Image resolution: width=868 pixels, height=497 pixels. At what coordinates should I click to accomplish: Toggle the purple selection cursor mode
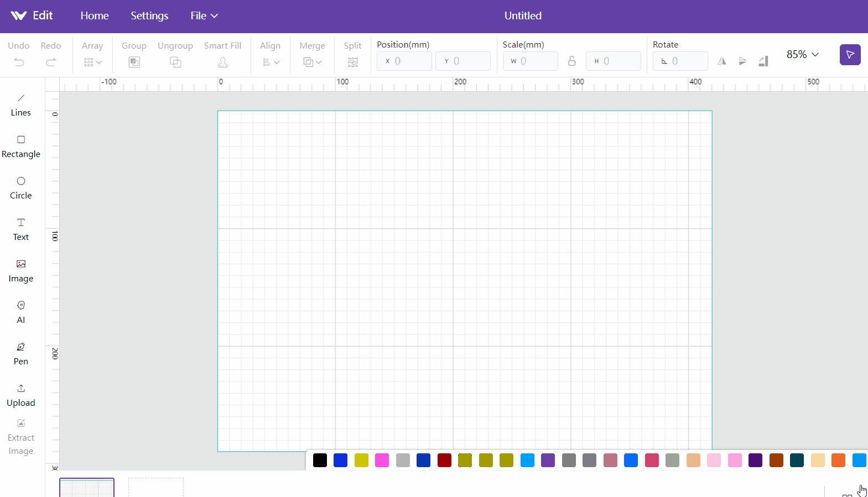(x=850, y=55)
